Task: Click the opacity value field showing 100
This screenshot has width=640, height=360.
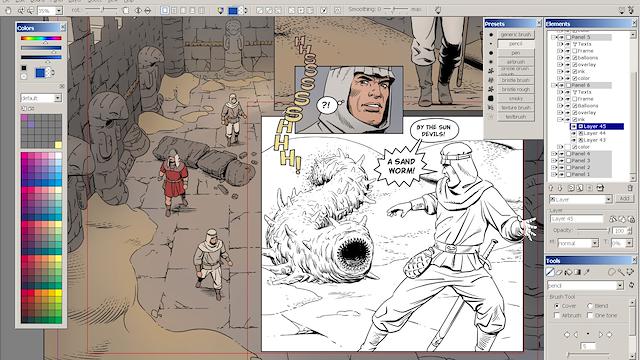Action: [x=619, y=231]
